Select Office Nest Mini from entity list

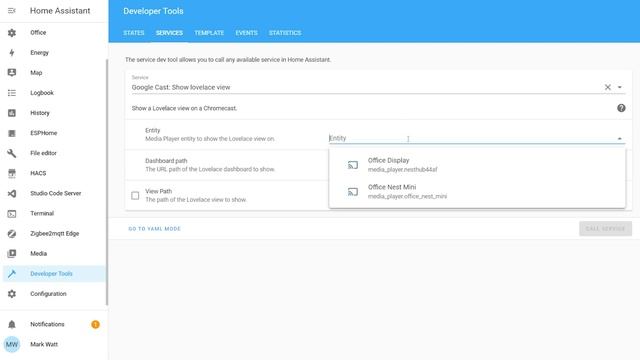pyautogui.click(x=477, y=191)
